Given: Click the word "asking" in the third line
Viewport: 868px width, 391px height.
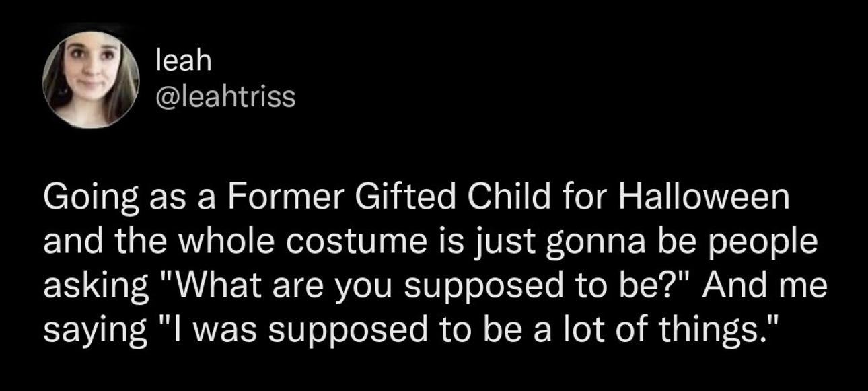Looking at the screenshot, I should [x=96, y=286].
